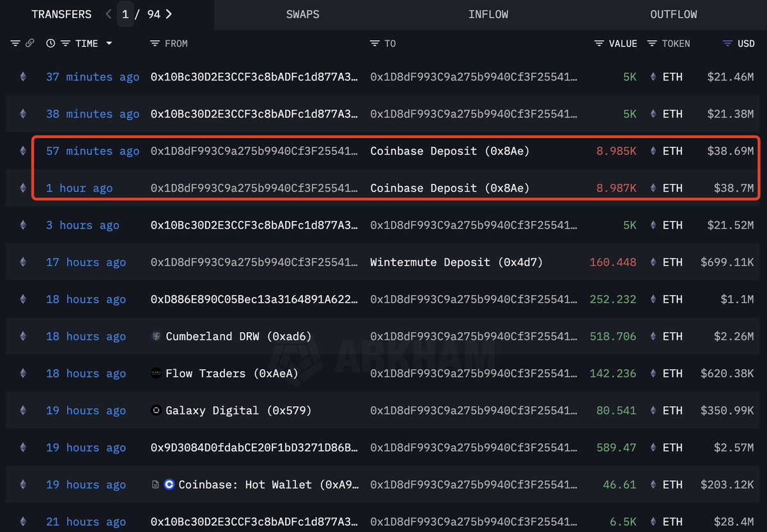Click the page number 1 field
The height and width of the screenshot is (532, 767).
point(126,14)
